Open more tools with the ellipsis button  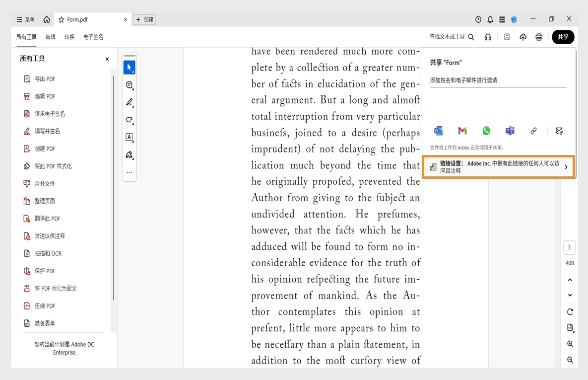pos(129,172)
